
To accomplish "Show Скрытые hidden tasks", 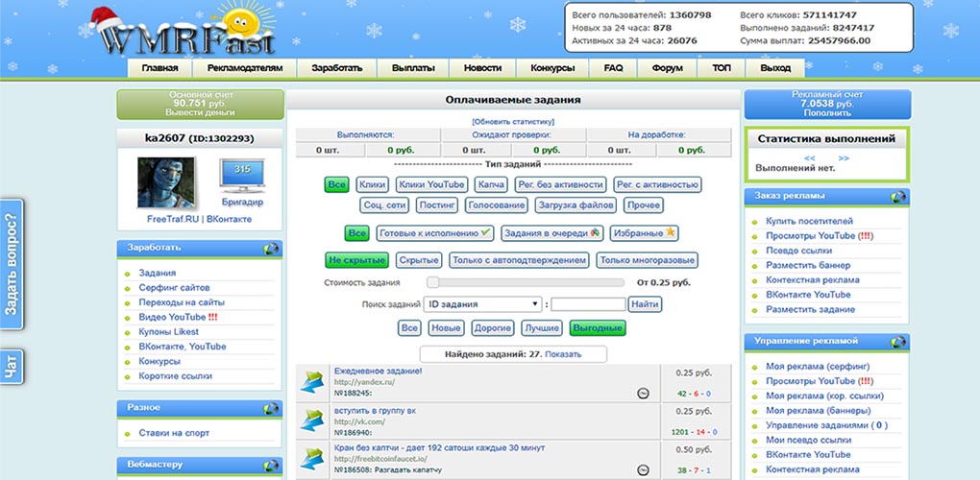I will click(x=419, y=260).
